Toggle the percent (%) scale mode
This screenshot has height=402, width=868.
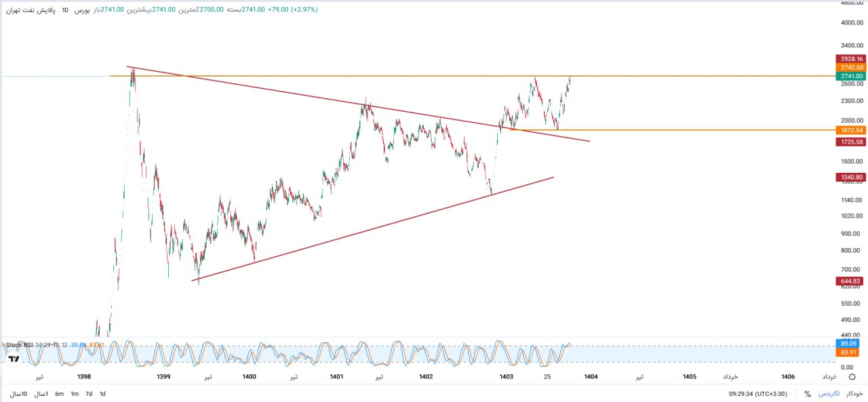pos(808,394)
